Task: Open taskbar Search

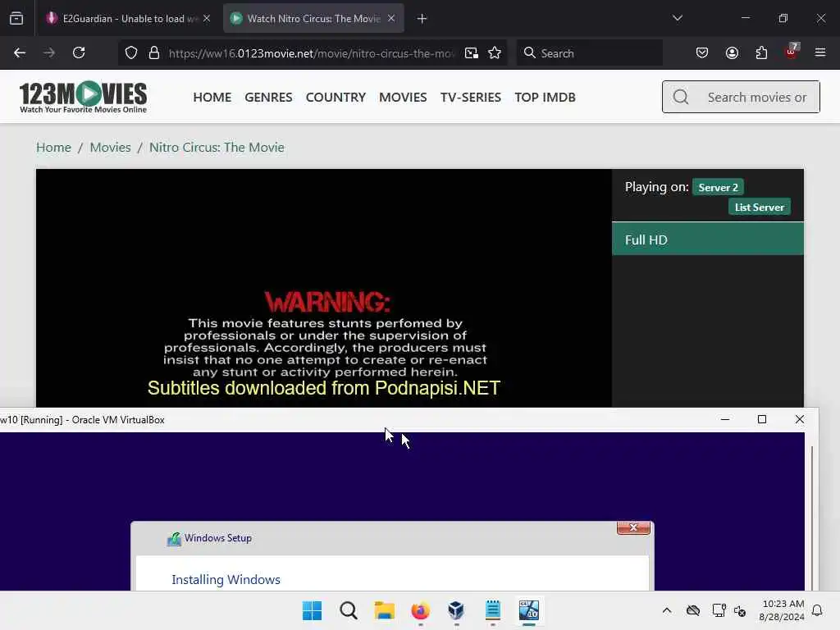Action: pos(348,610)
